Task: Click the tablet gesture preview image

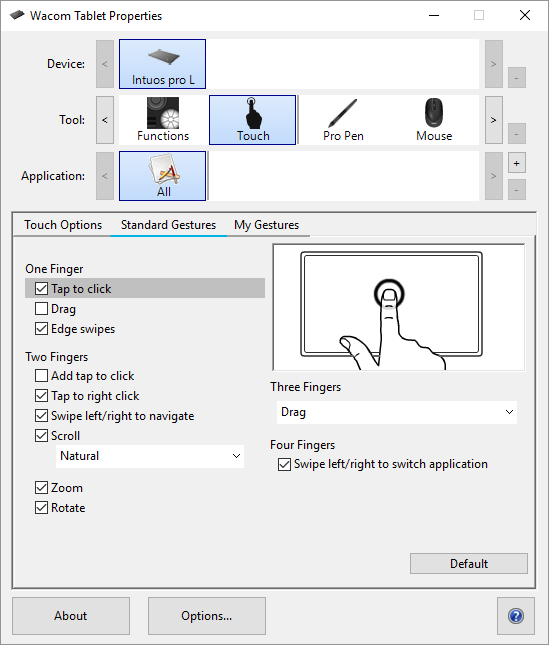Action: click(x=398, y=307)
